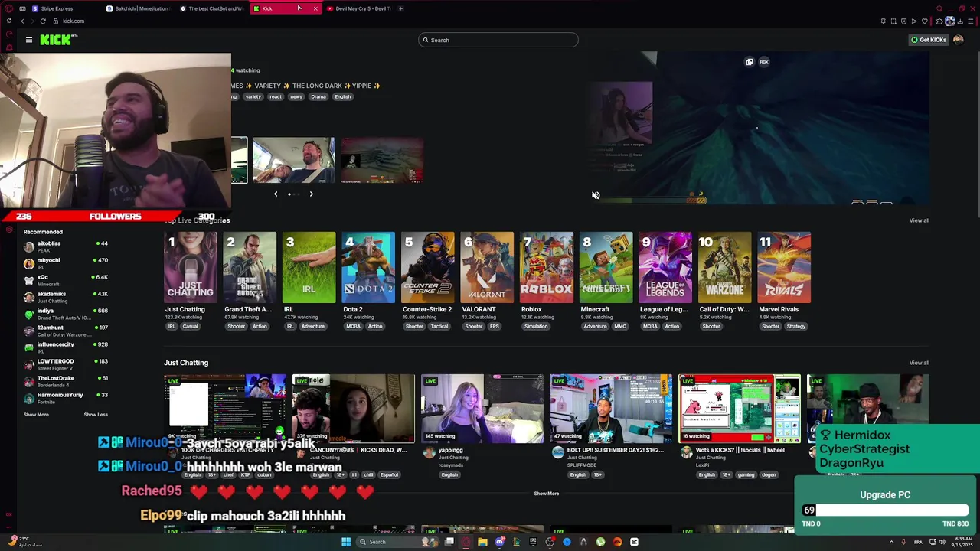View all Top Live Categories
Image resolution: width=980 pixels, height=551 pixels.
(x=919, y=220)
